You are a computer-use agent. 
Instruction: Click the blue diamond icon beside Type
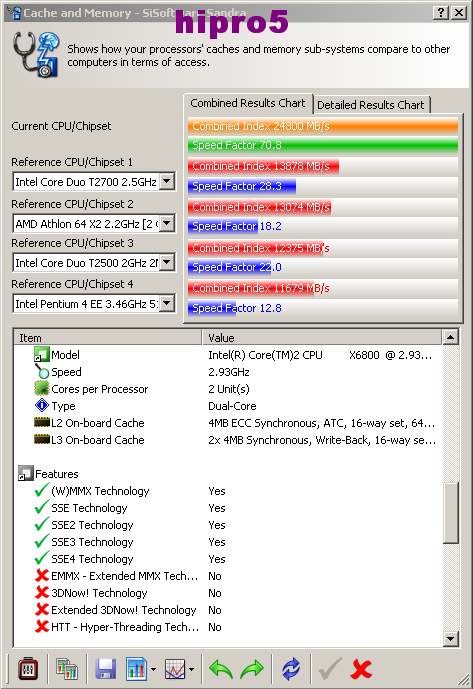click(x=42, y=405)
